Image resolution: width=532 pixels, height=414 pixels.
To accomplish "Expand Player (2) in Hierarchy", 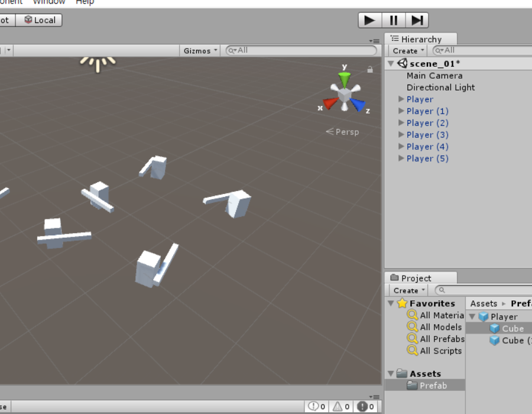I will click(x=401, y=122).
